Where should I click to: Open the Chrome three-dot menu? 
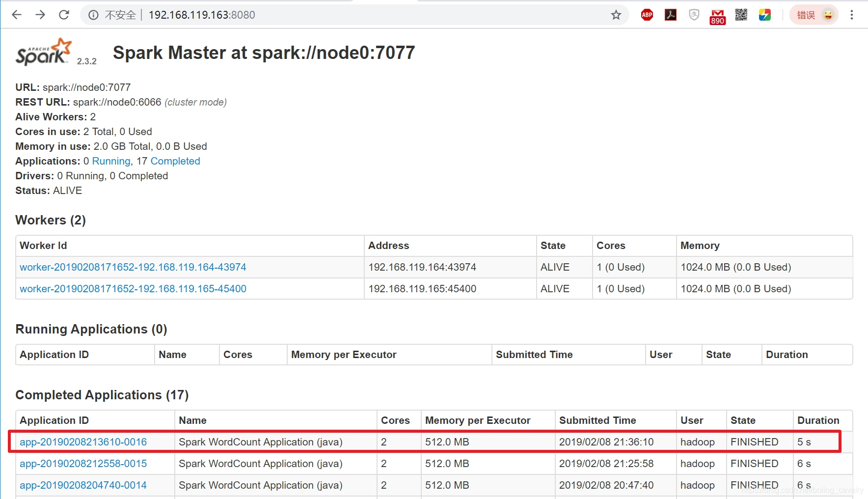(852, 15)
